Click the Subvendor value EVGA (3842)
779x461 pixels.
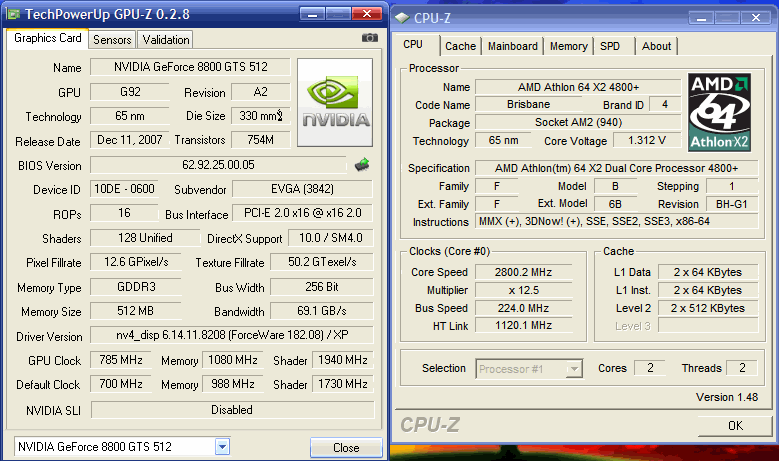[x=303, y=189]
